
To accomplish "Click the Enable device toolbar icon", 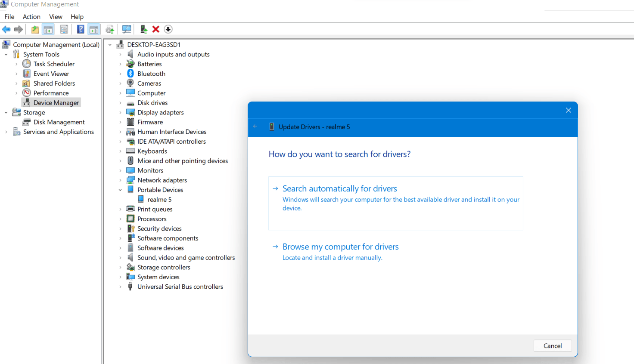I will tap(144, 29).
